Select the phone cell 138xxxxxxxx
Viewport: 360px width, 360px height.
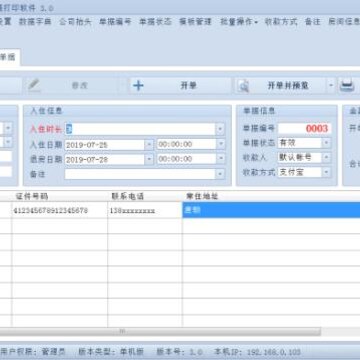(x=145, y=210)
